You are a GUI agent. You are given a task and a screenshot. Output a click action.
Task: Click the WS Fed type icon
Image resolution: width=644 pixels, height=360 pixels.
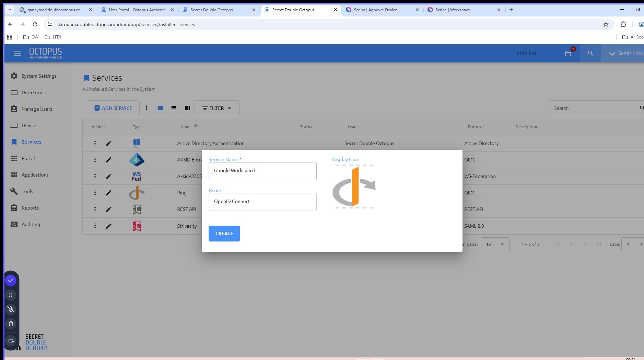(x=137, y=176)
